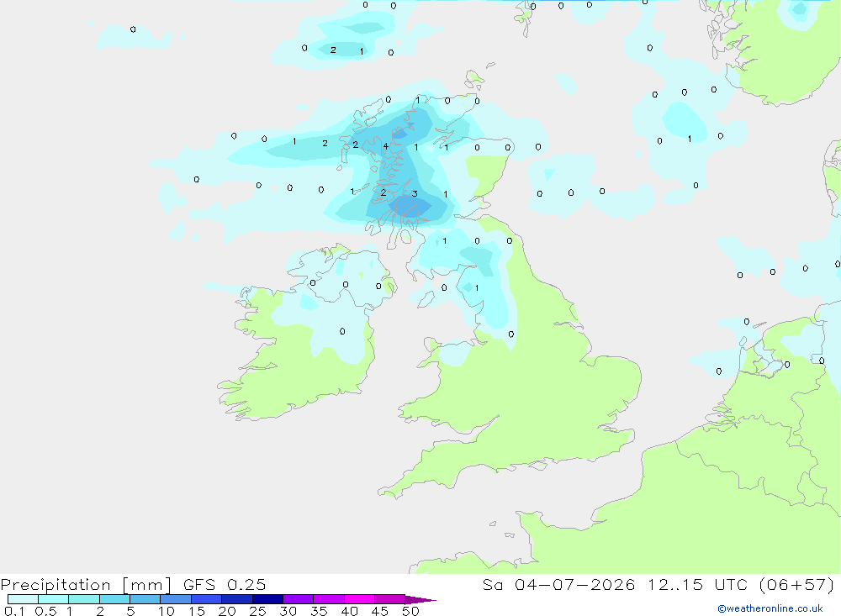Screen dimensions: 841x616
Task: Click the pointed over-50 mm legend arrow
Action: (x=420, y=600)
